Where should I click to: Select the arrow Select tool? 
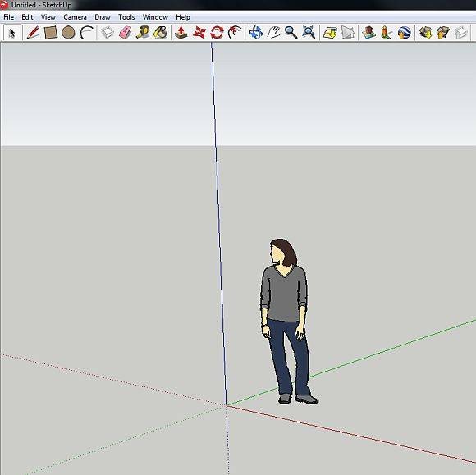[11, 33]
